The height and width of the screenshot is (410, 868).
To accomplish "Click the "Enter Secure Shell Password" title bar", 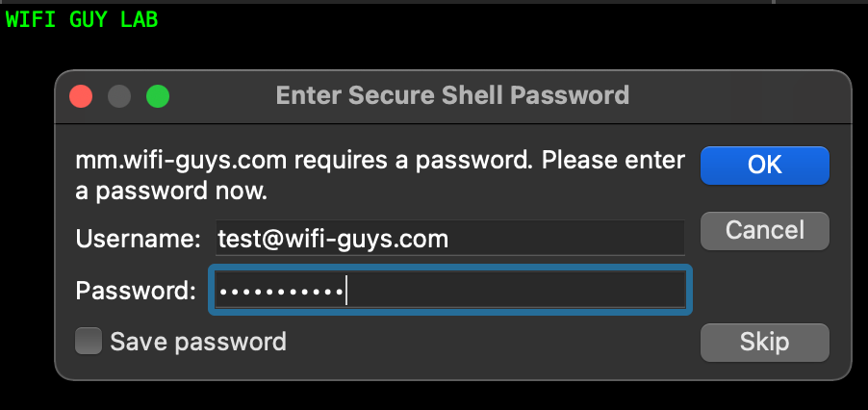I will [452, 95].
